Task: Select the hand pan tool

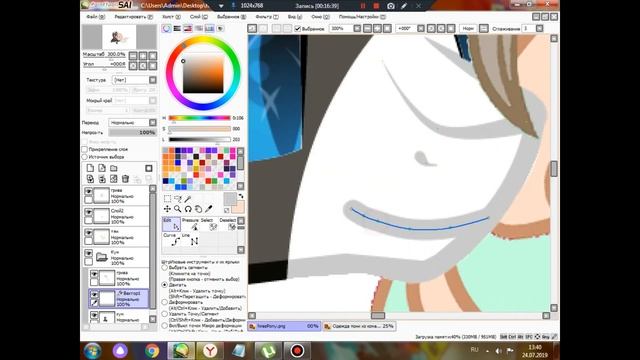Action: tap(198, 209)
